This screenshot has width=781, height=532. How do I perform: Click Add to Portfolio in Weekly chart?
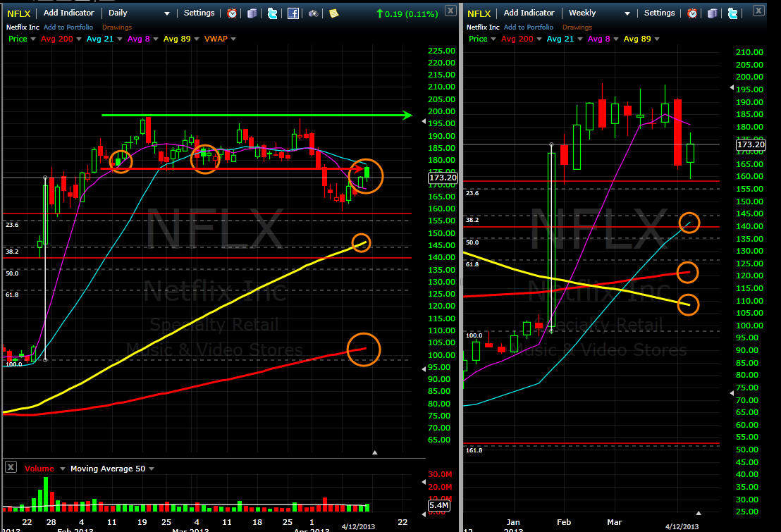tap(529, 27)
